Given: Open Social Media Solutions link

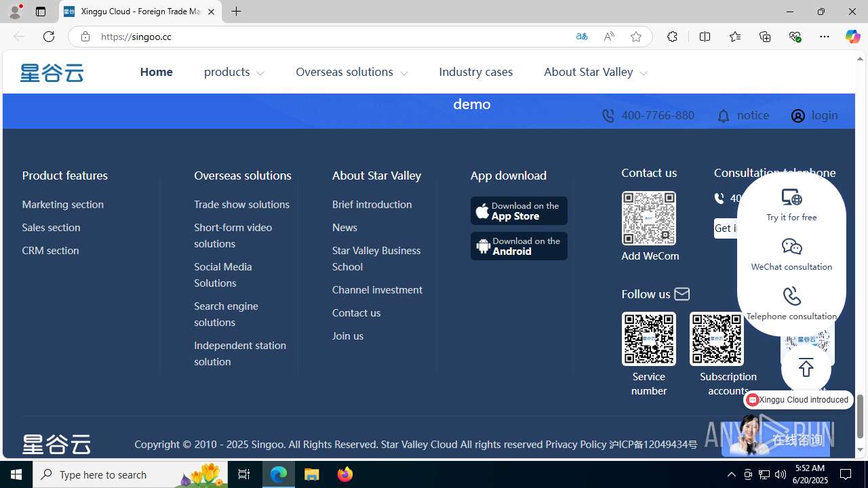Looking at the screenshot, I should click(222, 274).
